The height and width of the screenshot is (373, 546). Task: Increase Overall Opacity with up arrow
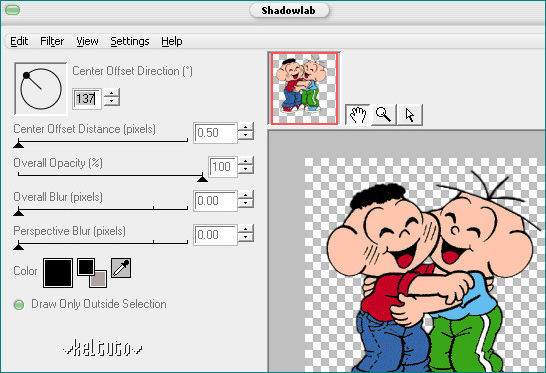tap(246, 161)
